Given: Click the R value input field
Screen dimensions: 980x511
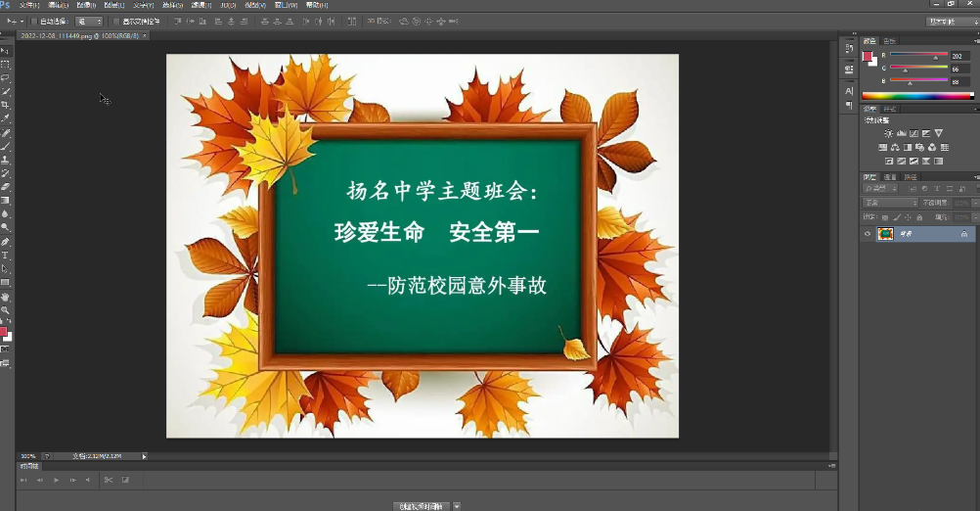Looking at the screenshot, I should point(960,57).
